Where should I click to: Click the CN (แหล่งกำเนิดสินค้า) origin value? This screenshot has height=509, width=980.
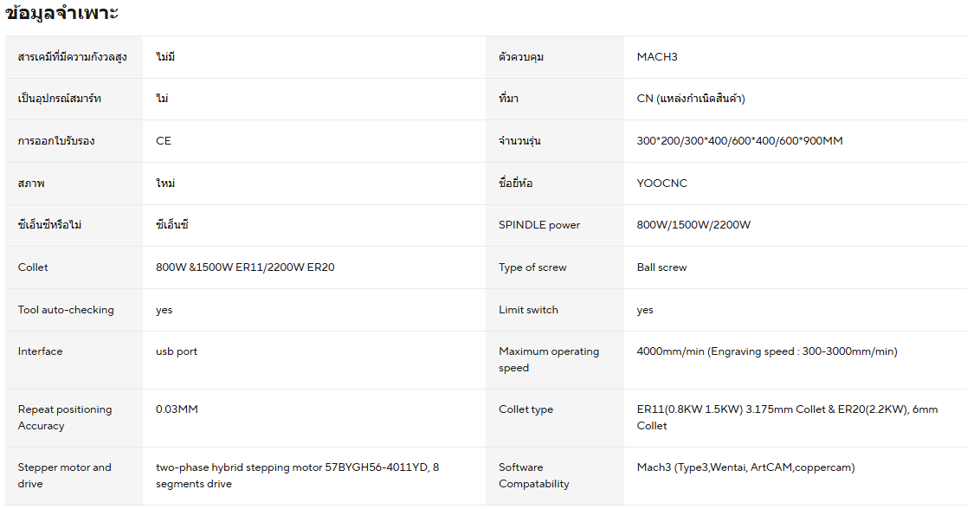tap(691, 99)
